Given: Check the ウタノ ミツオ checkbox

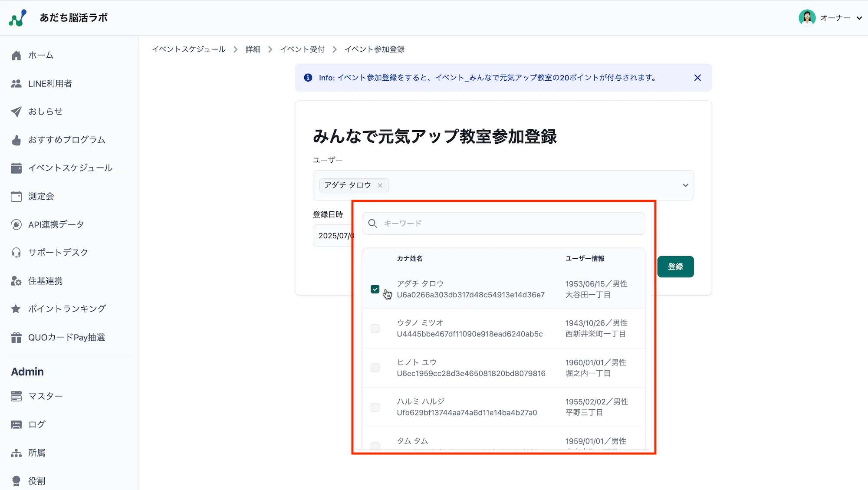Looking at the screenshot, I should [375, 329].
